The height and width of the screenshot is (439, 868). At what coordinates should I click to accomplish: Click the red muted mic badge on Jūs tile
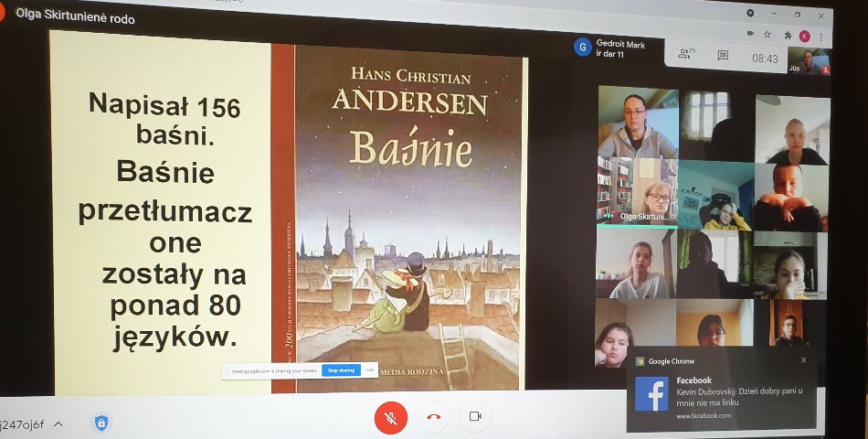(x=825, y=70)
